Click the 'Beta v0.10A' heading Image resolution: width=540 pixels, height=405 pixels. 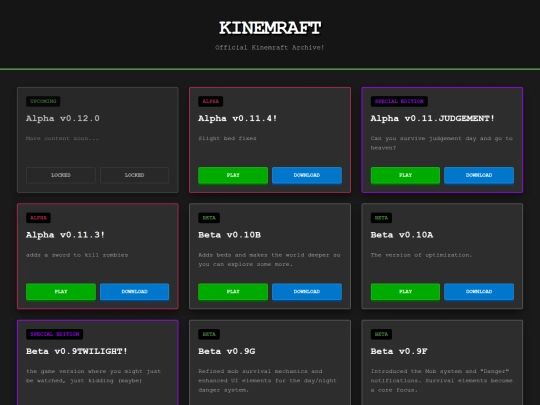pos(402,235)
